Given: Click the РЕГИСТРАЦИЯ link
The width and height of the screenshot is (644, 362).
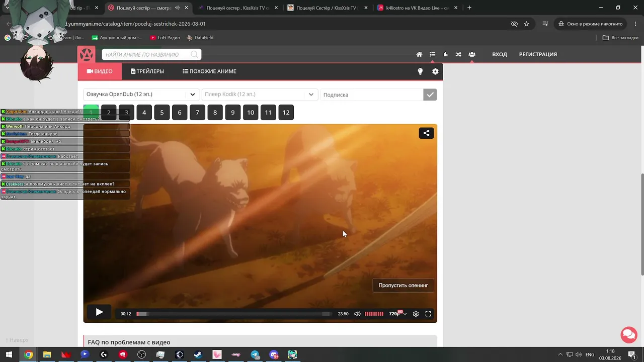Looking at the screenshot, I should 538,54.
